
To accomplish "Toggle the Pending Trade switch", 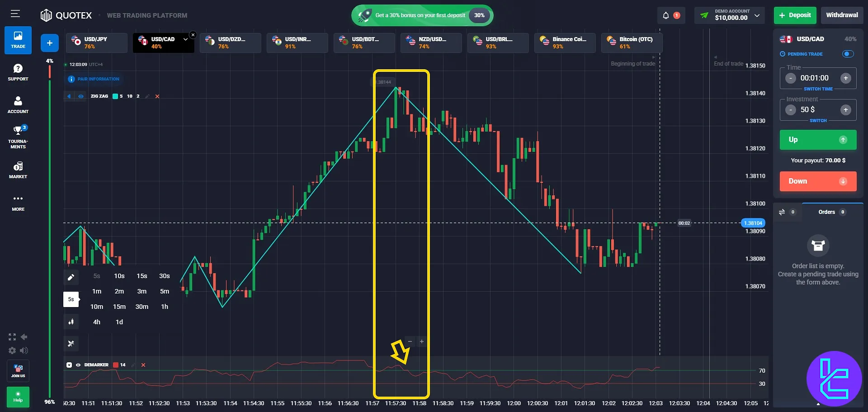I will pos(848,54).
